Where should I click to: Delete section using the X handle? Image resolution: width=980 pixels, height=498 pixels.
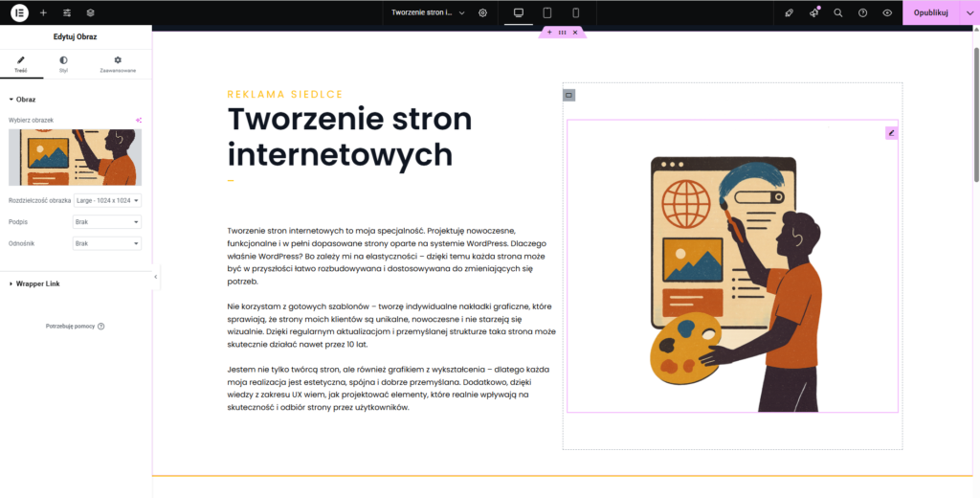click(575, 33)
